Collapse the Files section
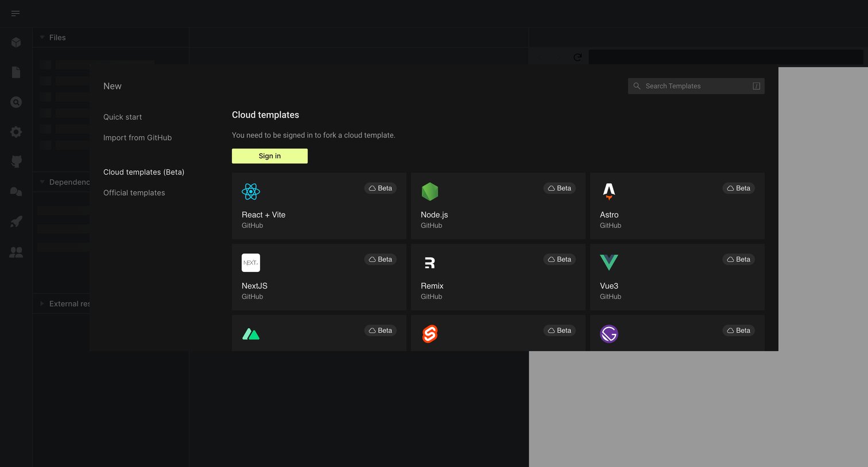868x467 pixels. click(42, 37)
